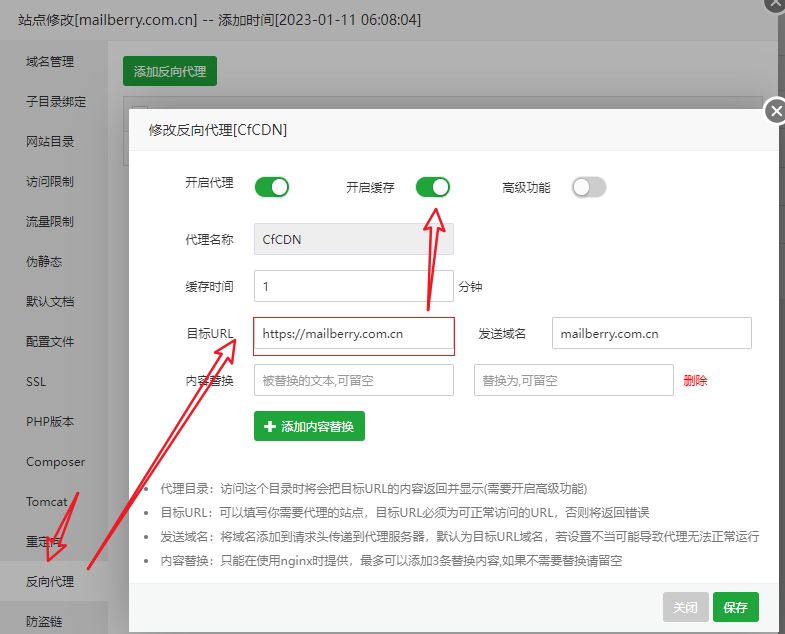Switch to the SSL tab
The width and height of the screenshot is (785, 634).
tap(36, 382)
